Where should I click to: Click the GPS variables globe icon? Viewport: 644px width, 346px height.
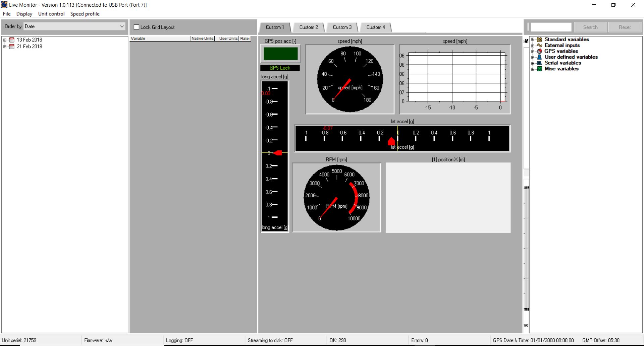click(540, 51)
